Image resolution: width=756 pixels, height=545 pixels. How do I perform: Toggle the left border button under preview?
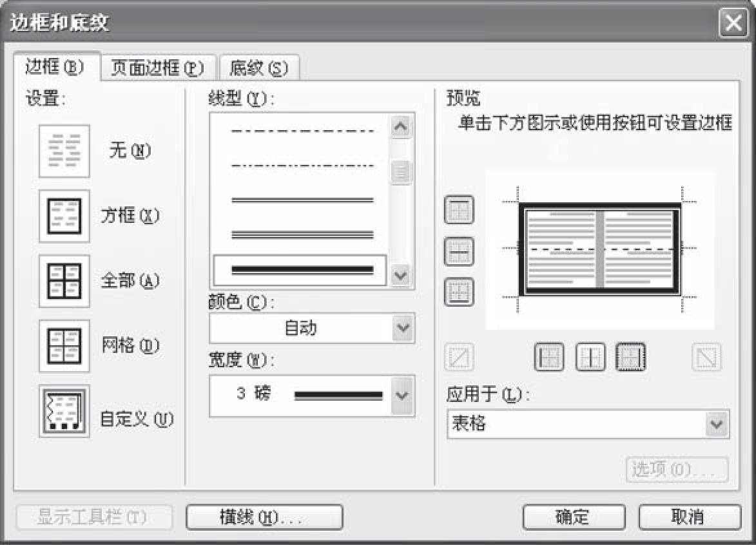(x=549, y=357)
